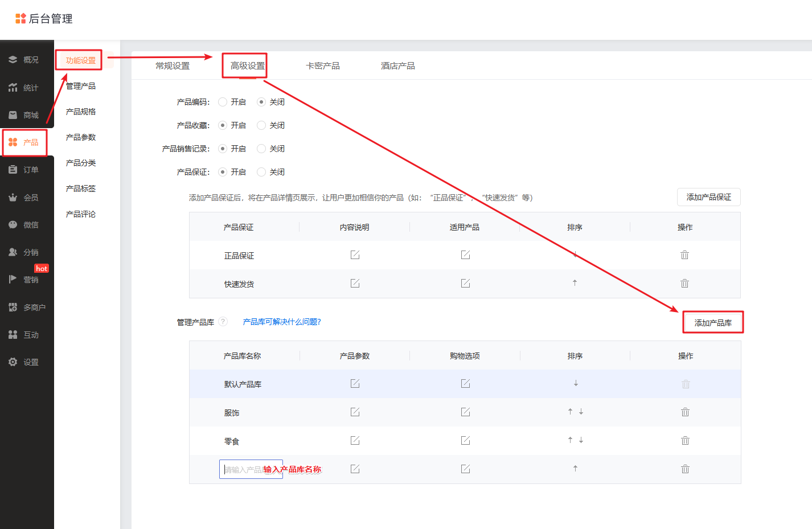This screenshot has width=812, height=529.
Task: Switch to the 卡密产品 tab
Action: 323,65
